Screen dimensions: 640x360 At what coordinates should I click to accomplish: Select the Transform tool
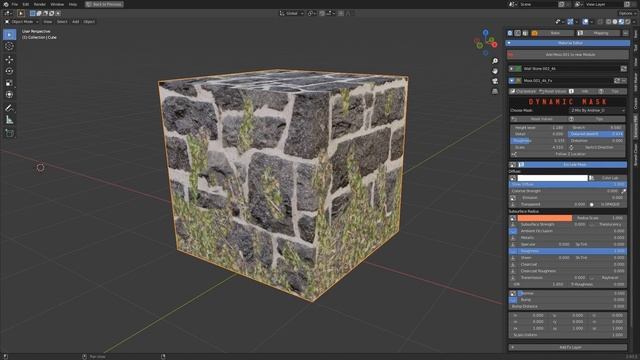click(9, 95)
